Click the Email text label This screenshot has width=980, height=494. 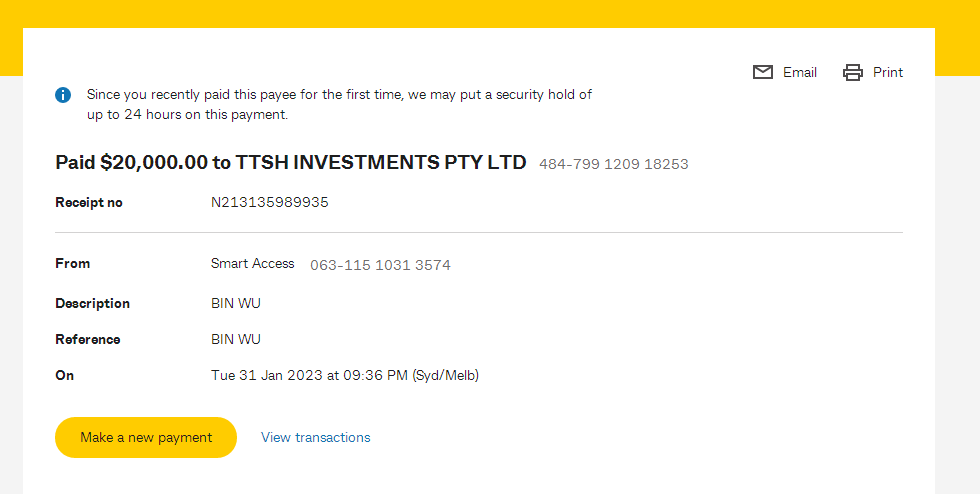pyautogui.click(x=799, y=73)
